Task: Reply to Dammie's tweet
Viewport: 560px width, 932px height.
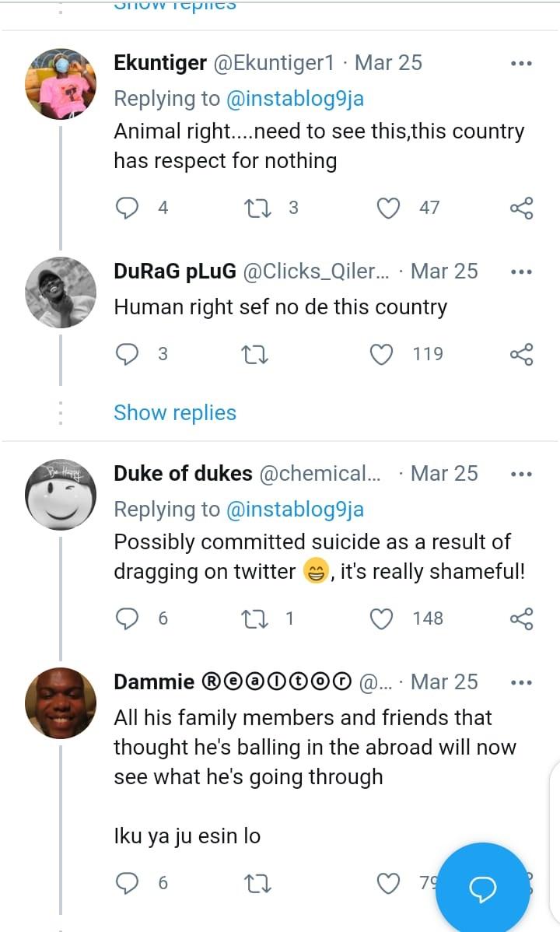Action: [127, 882]
